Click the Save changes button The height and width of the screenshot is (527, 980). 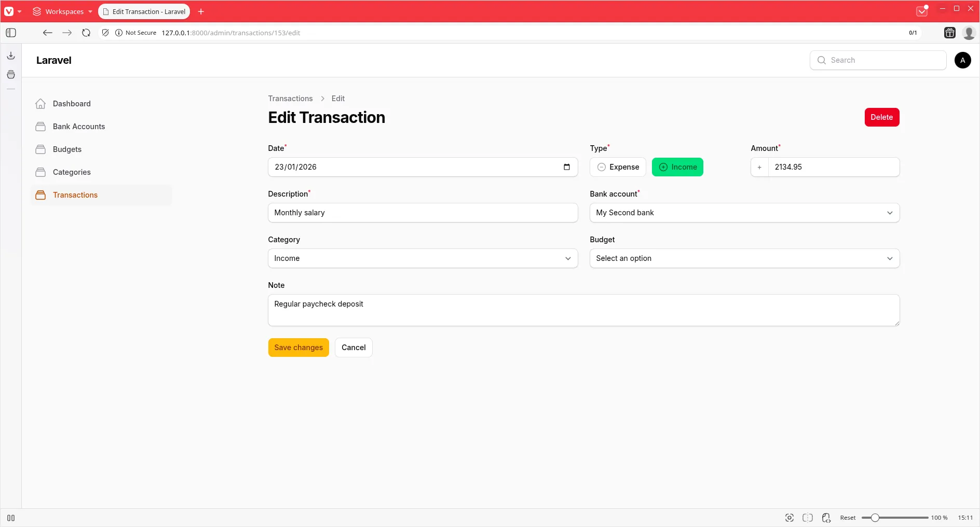[298, 348]
